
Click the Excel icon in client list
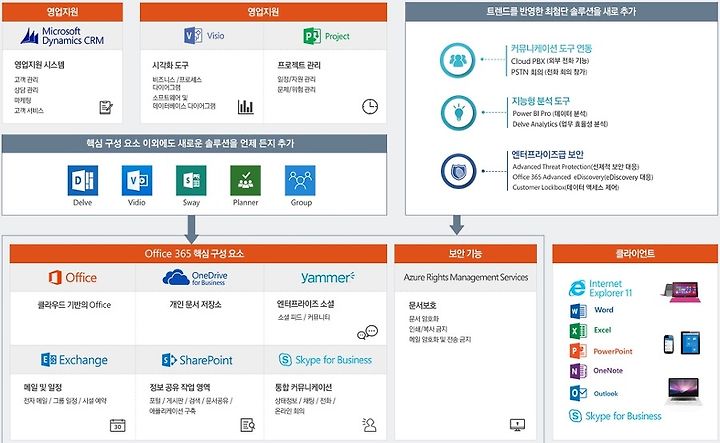pos(578,331)
